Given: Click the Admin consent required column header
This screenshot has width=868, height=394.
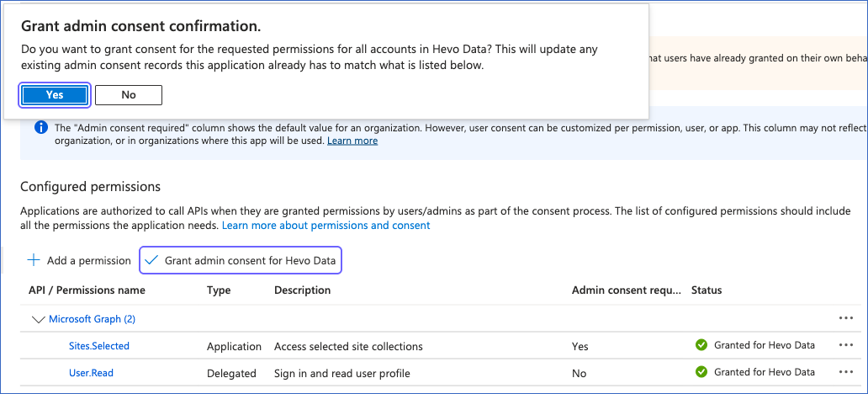Looking at the screenshot, I should 627,290.
